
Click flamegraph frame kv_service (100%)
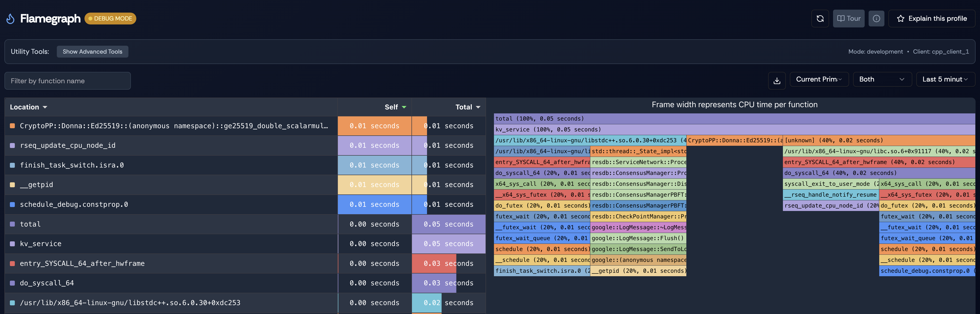tap(734, 129)
